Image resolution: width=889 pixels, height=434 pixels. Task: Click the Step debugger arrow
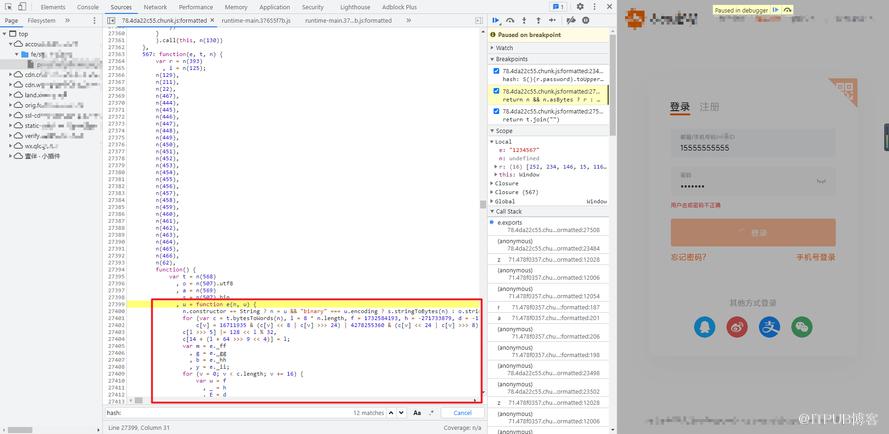click(552, 20)
